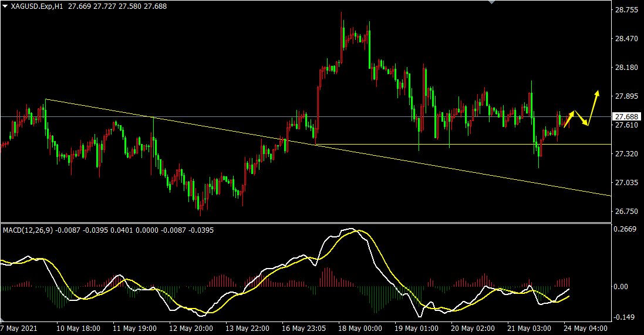The height and width of the screenshot is (335, 644).
Task: Click the 26.750 price scale label
Action: [626, 212]
